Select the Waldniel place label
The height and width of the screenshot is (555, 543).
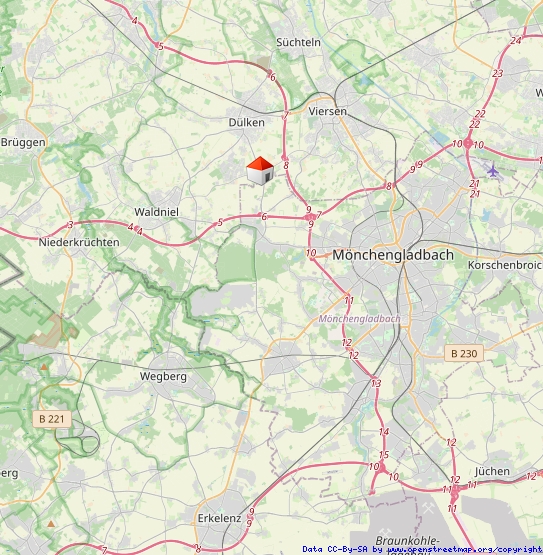[x=156, y=212]
